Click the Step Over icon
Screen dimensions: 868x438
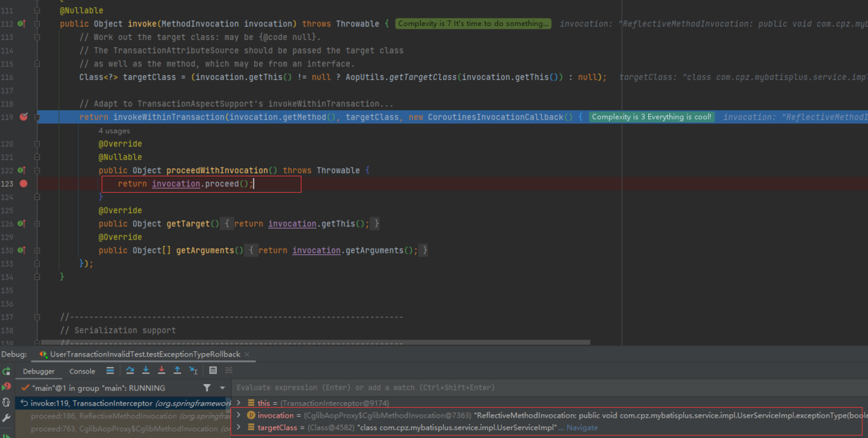(130, 371)
